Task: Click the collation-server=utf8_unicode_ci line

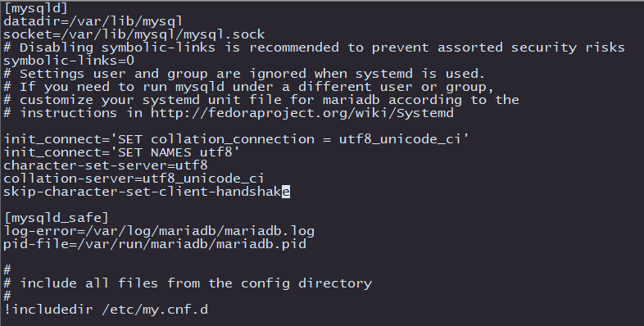Action: pos(134,179)
